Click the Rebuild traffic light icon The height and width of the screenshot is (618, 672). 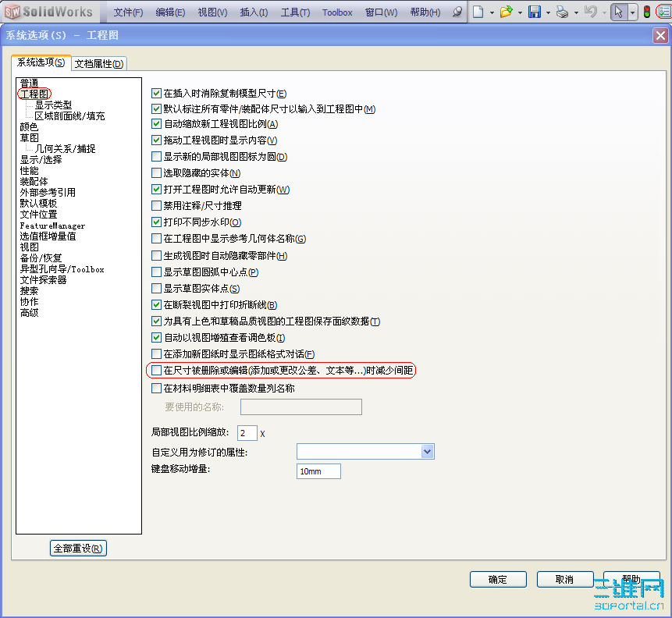(x=647, y=12)
